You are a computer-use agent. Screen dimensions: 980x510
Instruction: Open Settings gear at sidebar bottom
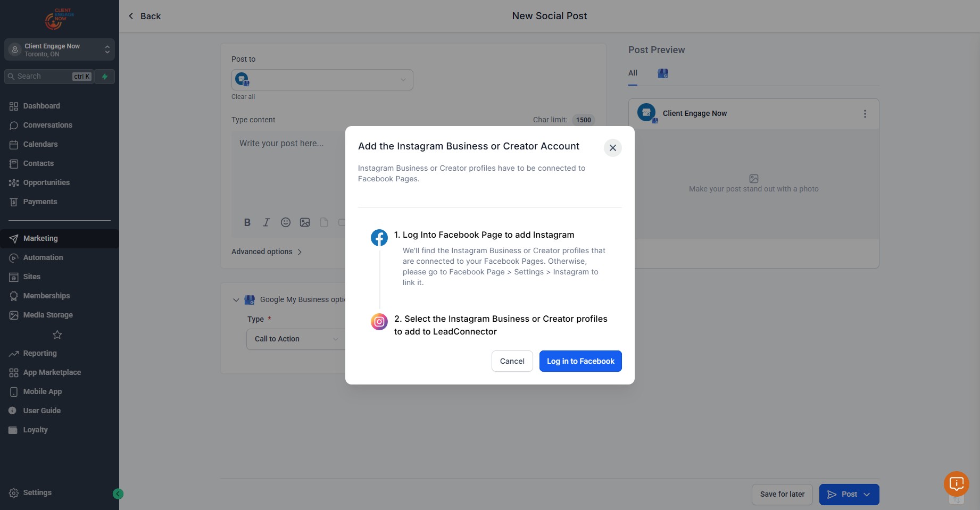pos(14,493)
